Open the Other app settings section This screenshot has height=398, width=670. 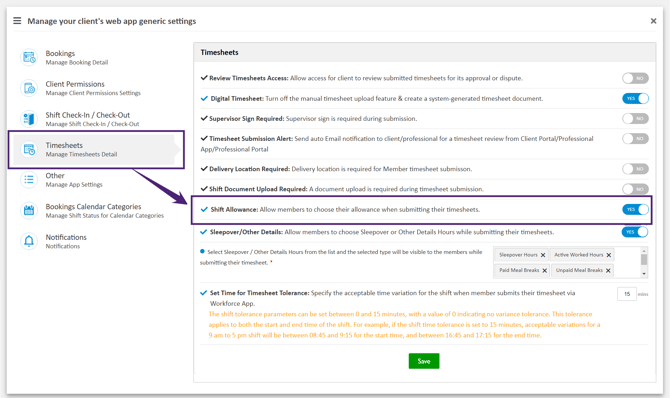[94, 180]
